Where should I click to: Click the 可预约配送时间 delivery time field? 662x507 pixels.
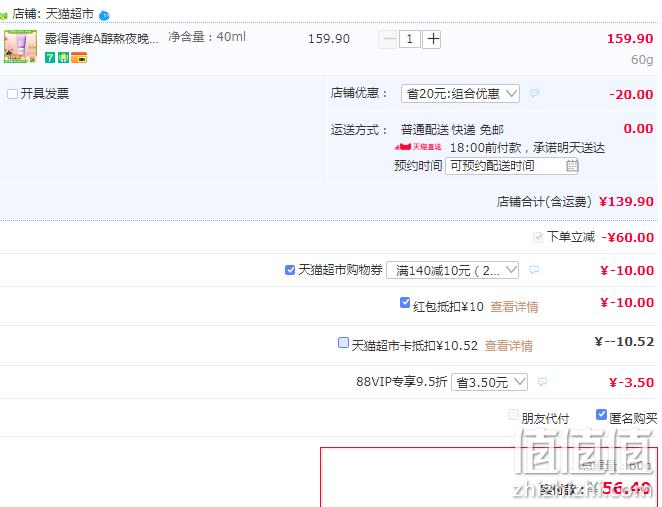(512, 166)
